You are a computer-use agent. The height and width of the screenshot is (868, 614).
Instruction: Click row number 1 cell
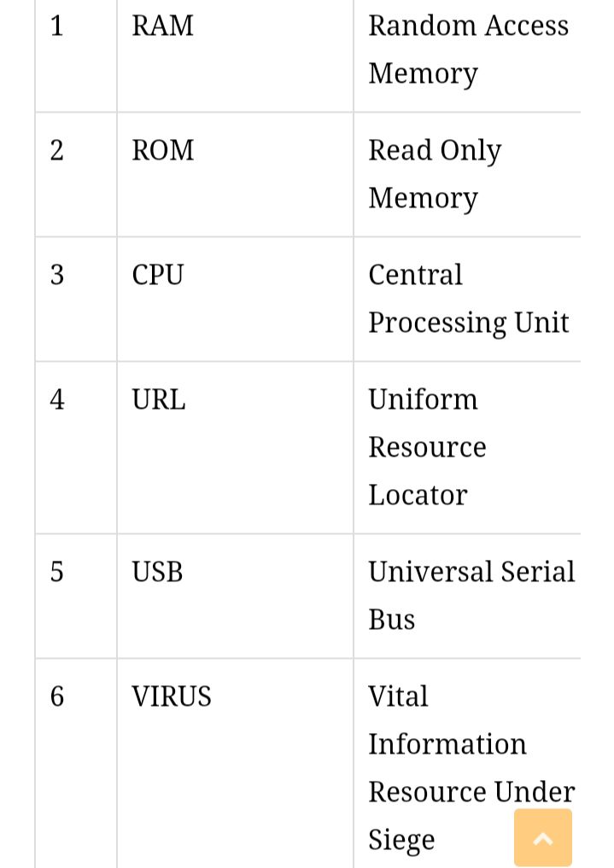coord(57,26)
